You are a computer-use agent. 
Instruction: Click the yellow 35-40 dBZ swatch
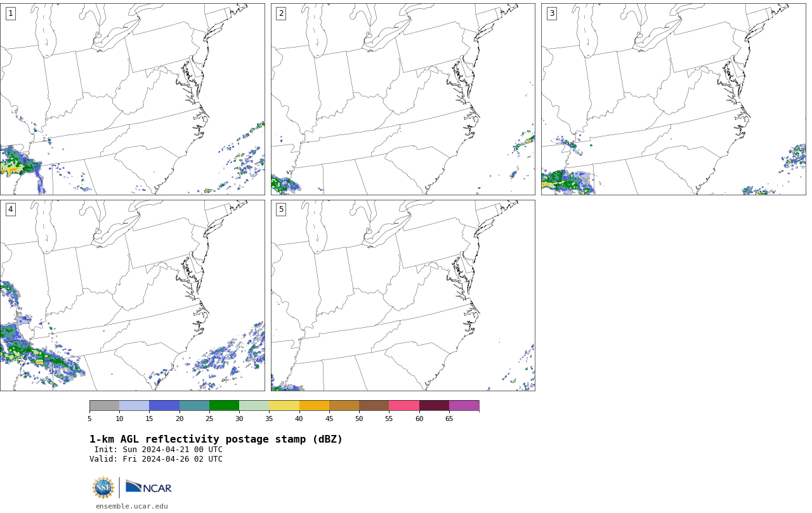pyautogui.click(x=284, y=406)
